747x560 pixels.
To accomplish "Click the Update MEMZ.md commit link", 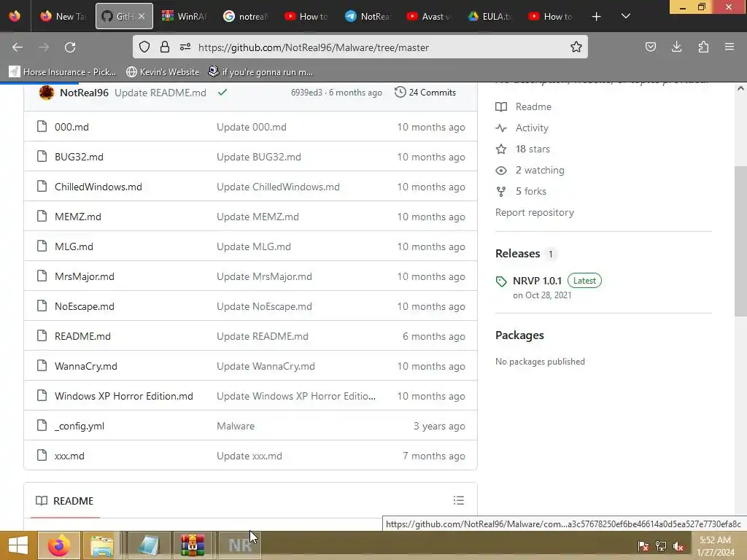I will (x=258, y=217).
